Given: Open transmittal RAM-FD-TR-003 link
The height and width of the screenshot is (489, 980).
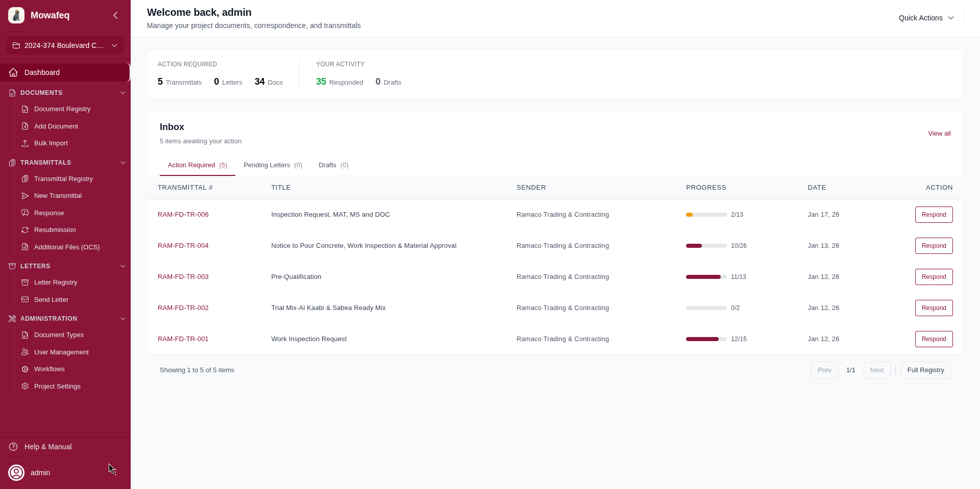Looking at the screenshot, I should 183,277.
